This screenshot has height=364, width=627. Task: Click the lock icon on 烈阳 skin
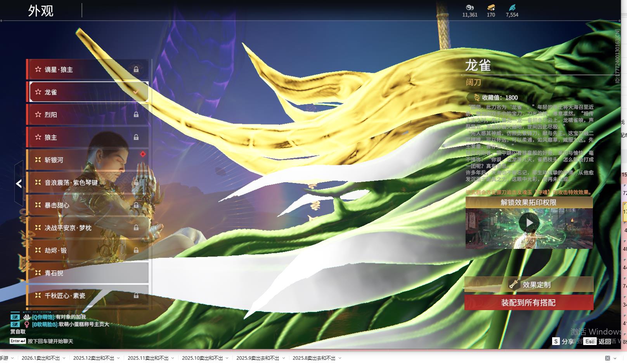(136, 115)
